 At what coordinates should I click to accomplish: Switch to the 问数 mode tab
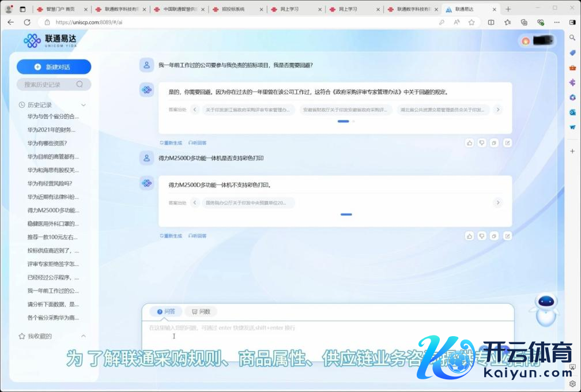pos(201,312)
